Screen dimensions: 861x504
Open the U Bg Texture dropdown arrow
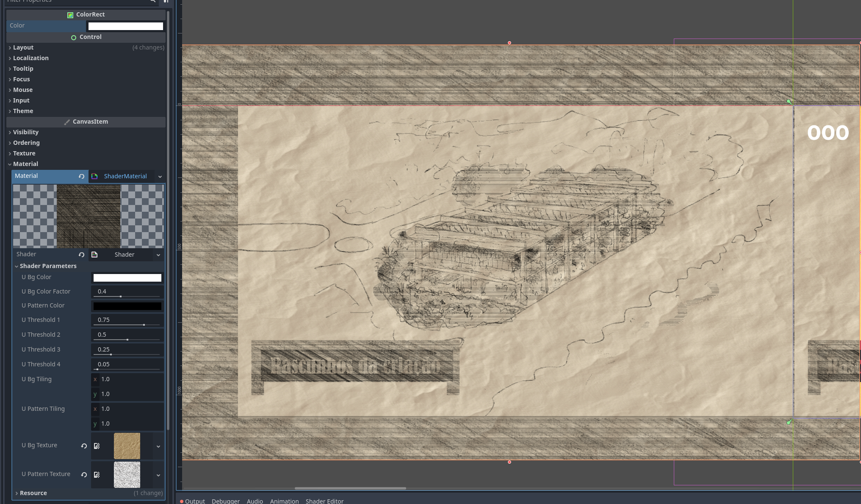click(158, 446)
